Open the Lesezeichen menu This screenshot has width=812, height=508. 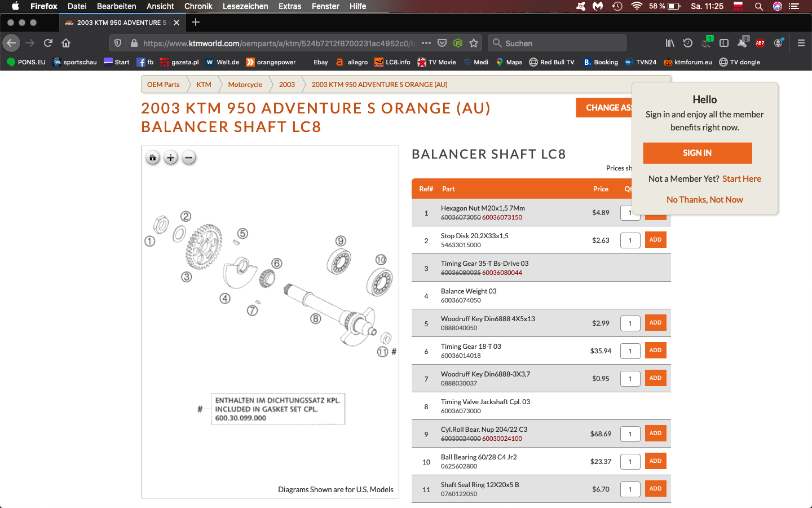tap(245, 6)
